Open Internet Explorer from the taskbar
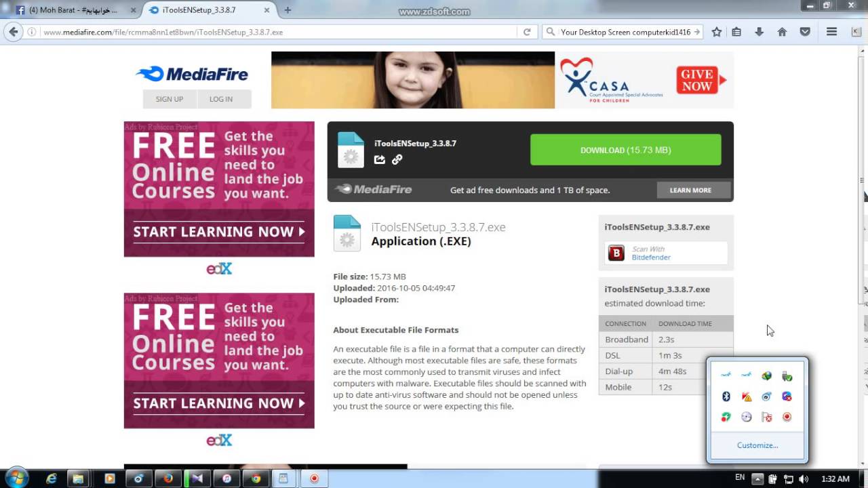This screenshot has height=488, width=868. click(x=52, y=478)
